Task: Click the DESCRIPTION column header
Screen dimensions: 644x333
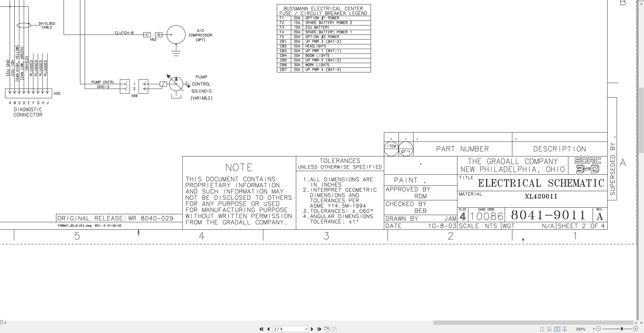Action: pyautogui.click(x=560, y=149)
